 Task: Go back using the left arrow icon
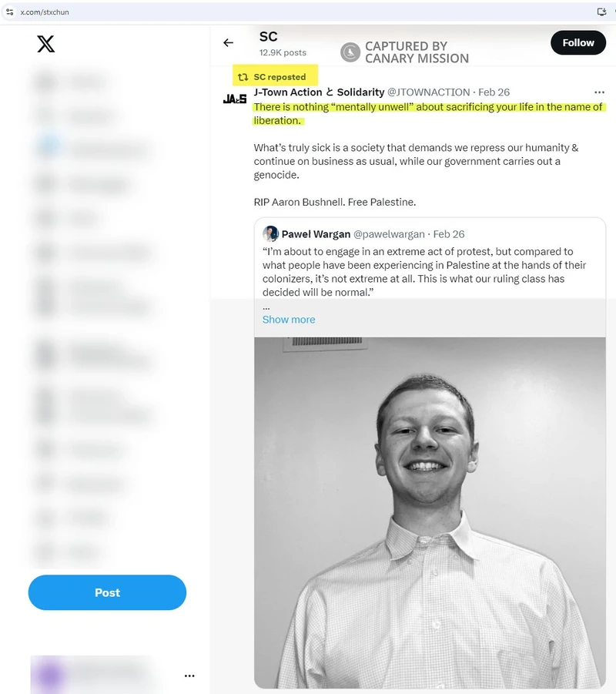[229, 43]
